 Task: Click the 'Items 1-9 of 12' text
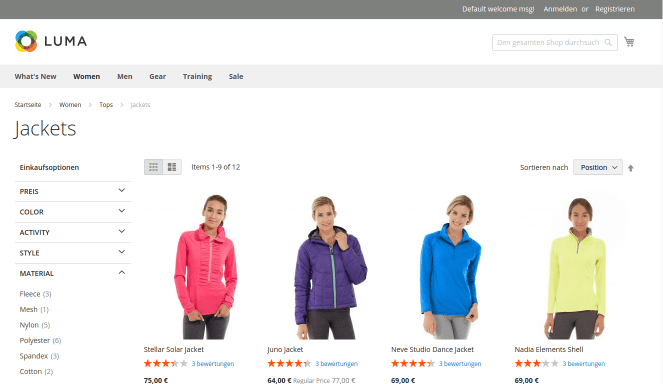pyautogui.click(x=216, y=167)
